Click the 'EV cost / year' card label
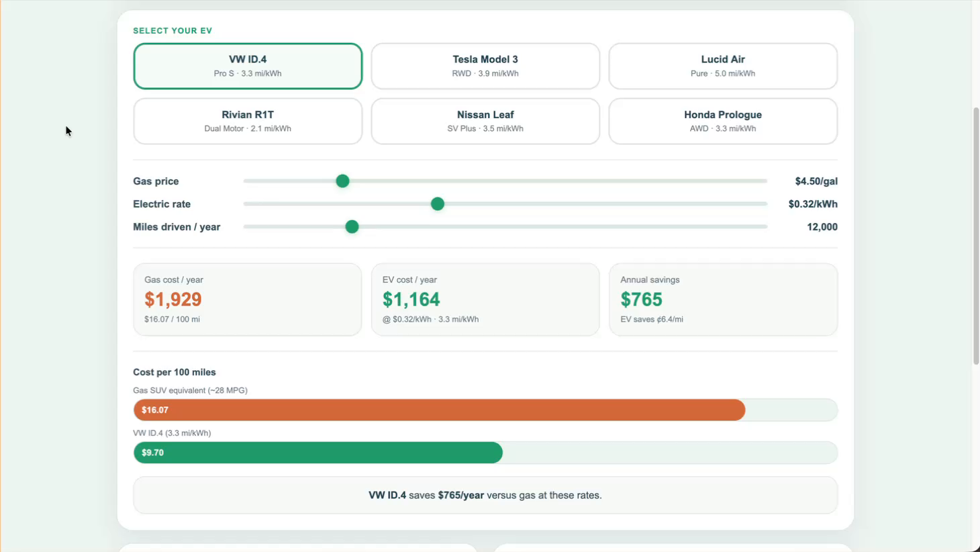This screenshot has width=980, height=552. pyautogui.click(x=409, y=280)
